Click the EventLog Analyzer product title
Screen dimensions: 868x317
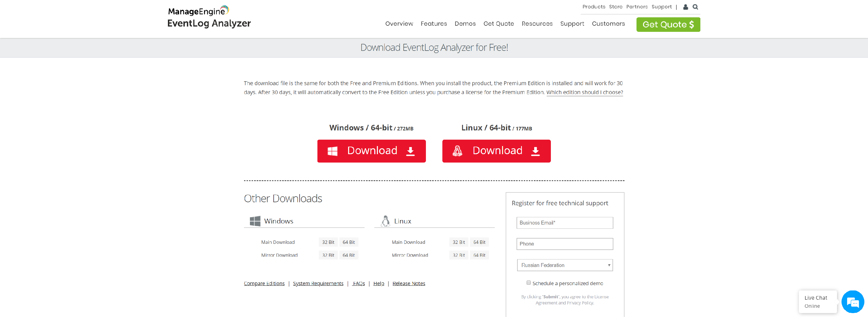point(209,23)
